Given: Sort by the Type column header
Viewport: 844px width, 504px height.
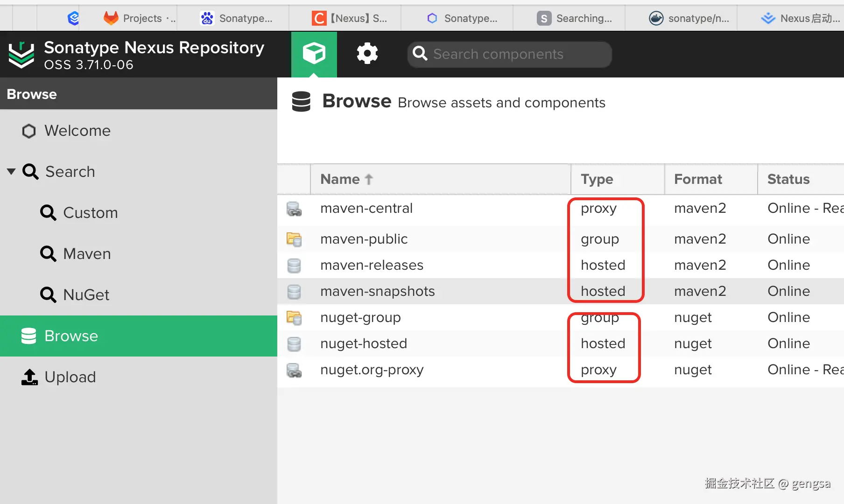Looking at the screenshot, I should pos(618,179).
